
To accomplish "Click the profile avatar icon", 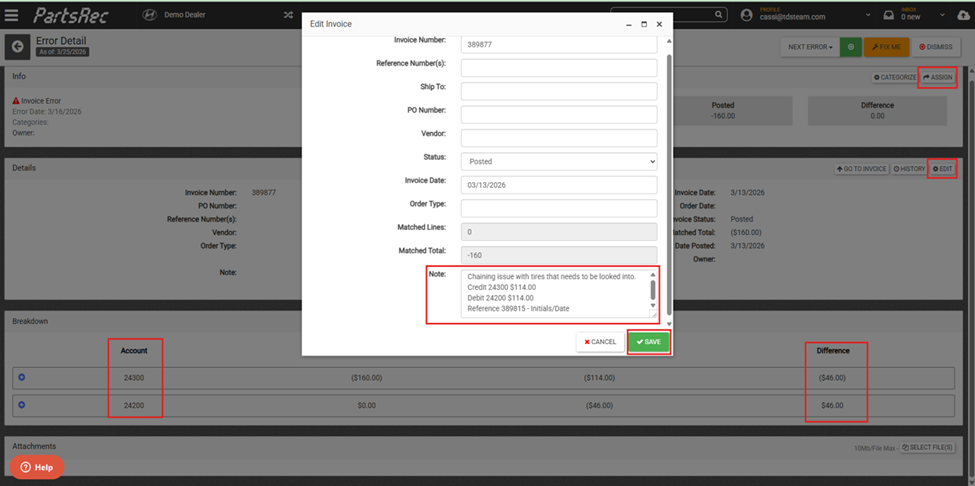I will tap(747, 15).
